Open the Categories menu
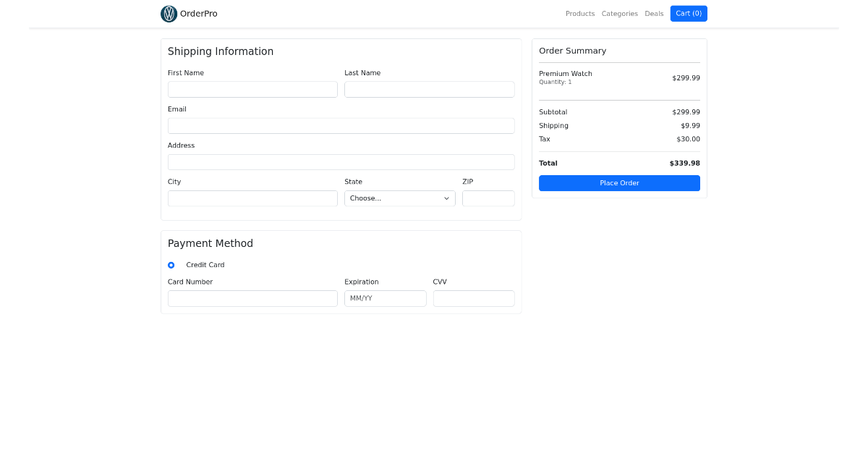Viewport: 868px width, 456px height. pos(619,13)
